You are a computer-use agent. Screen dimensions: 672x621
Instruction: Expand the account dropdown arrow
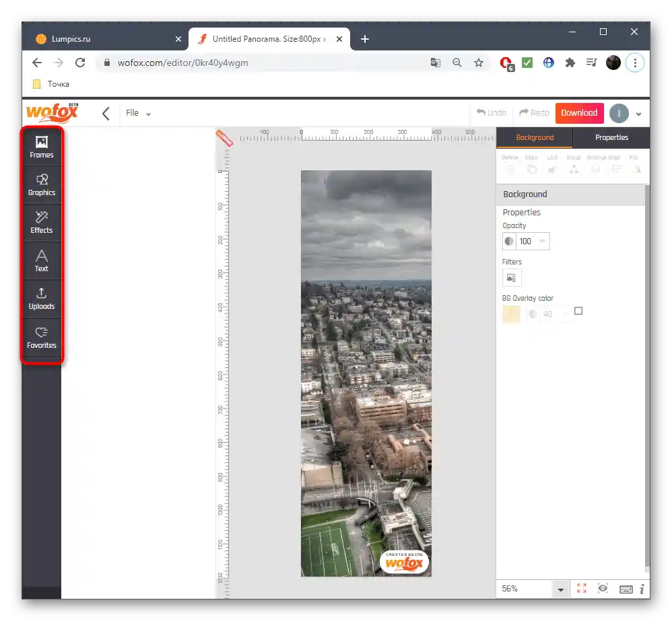[638, 114]
